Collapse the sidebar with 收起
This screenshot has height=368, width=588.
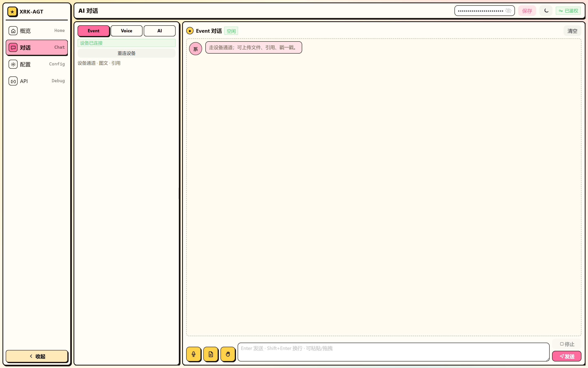(x=37, y=356)
